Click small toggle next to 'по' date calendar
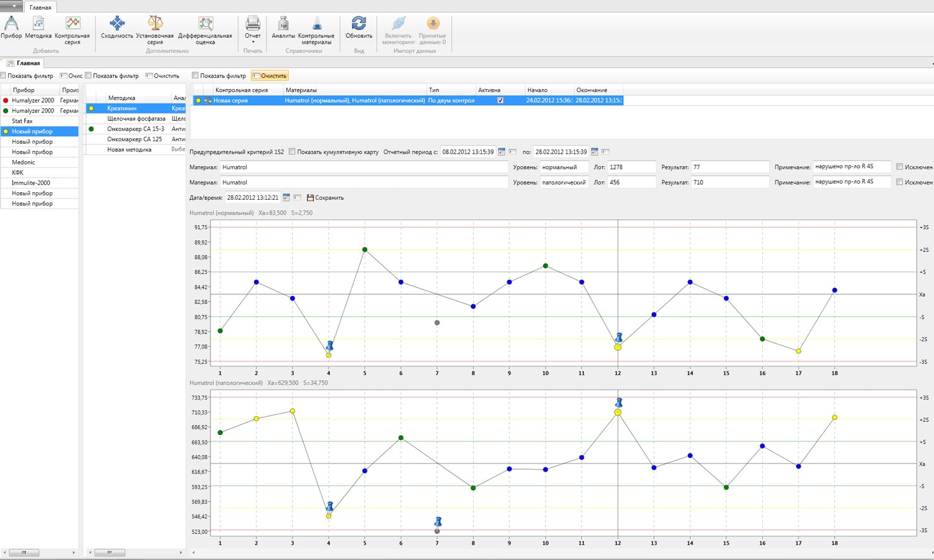Screen dimensions: 934x560 click(x=605, y=152)
